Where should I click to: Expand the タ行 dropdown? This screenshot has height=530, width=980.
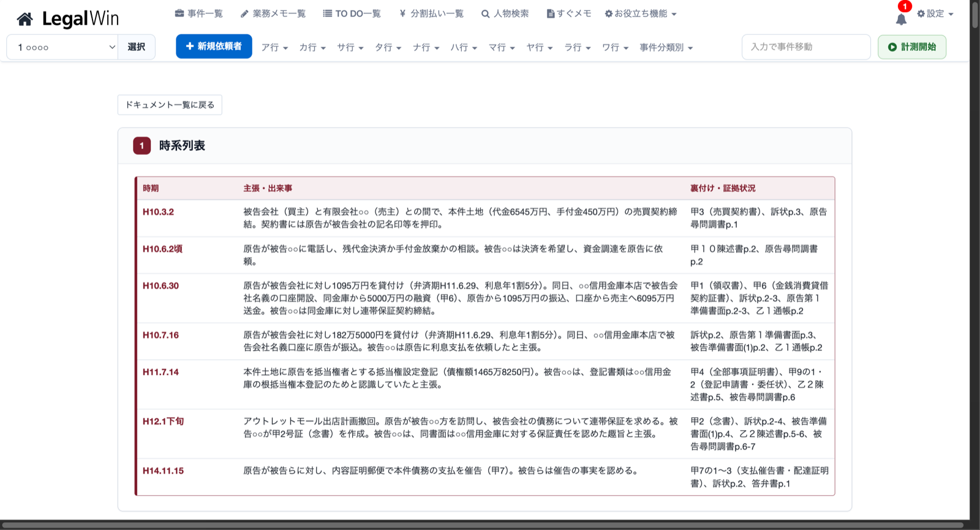[388, 47]
